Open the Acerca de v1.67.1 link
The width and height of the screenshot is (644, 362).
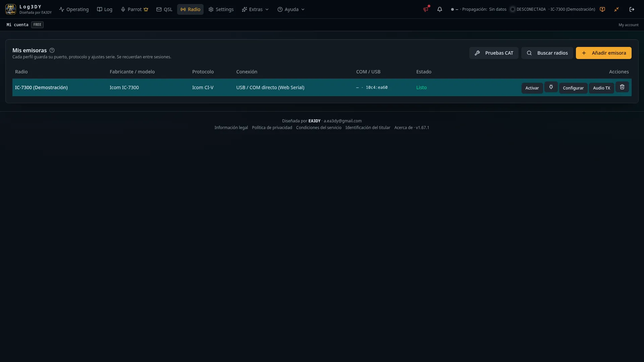[x=412, y=128]
